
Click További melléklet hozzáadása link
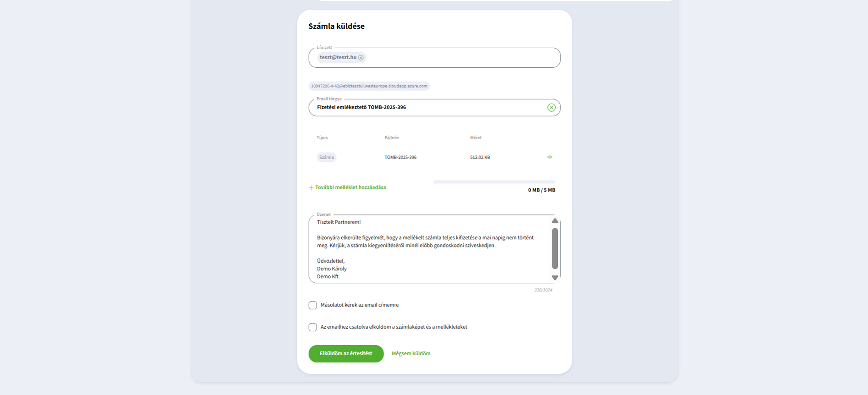point(351,187)
